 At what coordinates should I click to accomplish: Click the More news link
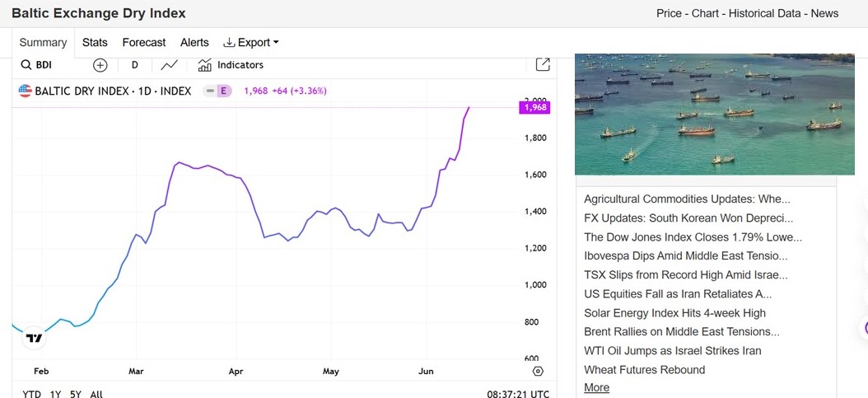[597, 387]
